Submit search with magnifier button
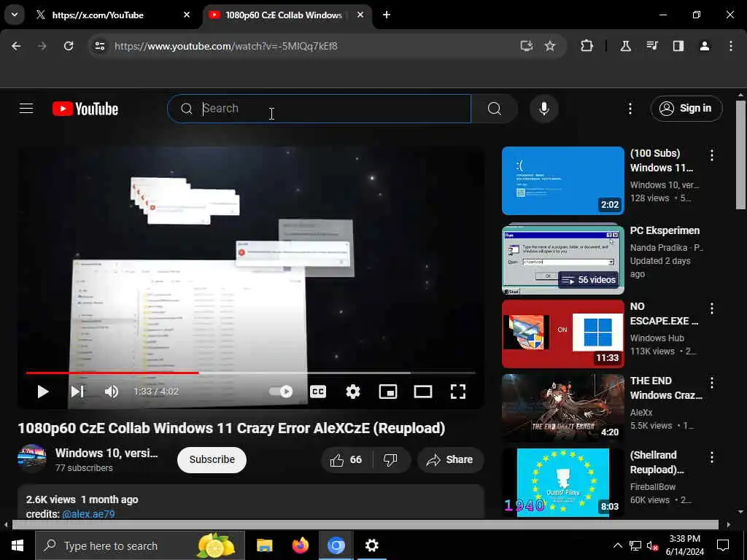Screen dimensions: 747x560 495,109
